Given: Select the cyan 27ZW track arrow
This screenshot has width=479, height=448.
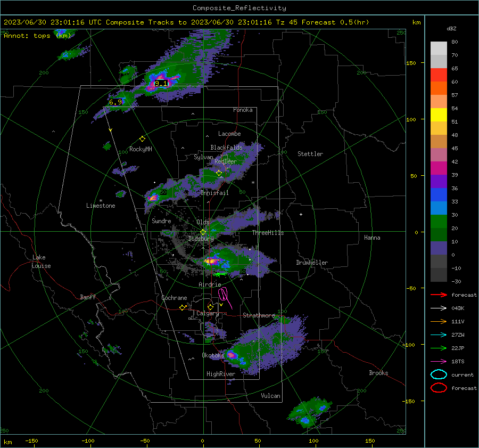Looking at the screenshot, I should point(439,335).
